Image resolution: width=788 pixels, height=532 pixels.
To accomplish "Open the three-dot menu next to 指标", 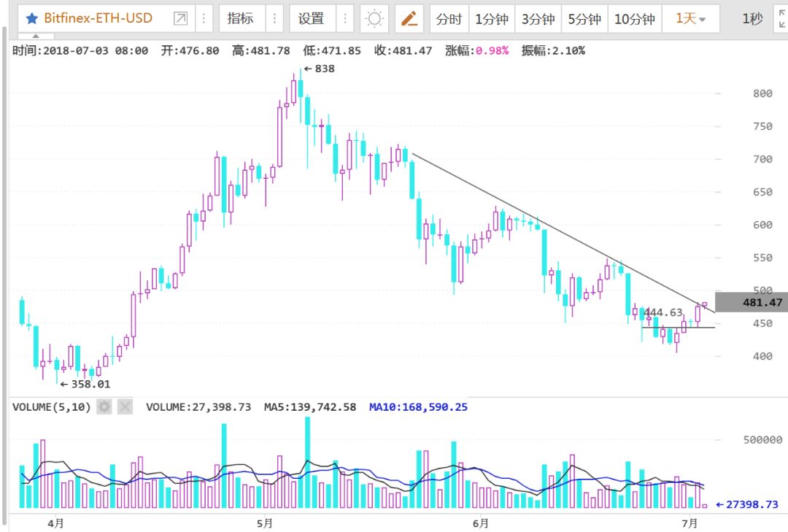I will (274, 18).
